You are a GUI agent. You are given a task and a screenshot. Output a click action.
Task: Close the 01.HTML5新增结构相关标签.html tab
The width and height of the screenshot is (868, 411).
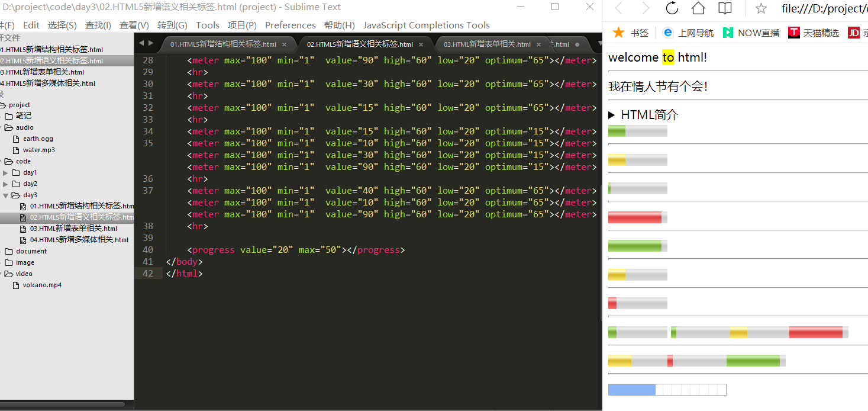(284, 44)
